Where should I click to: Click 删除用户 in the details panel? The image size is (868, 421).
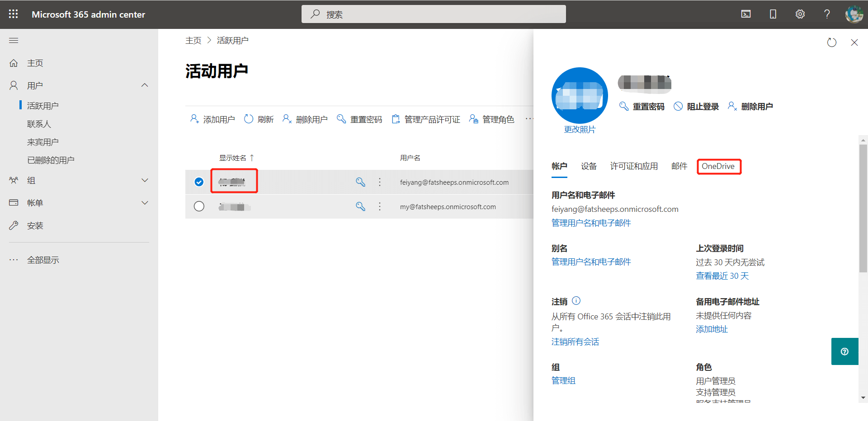pyautogui.click(x=750, y=107)
